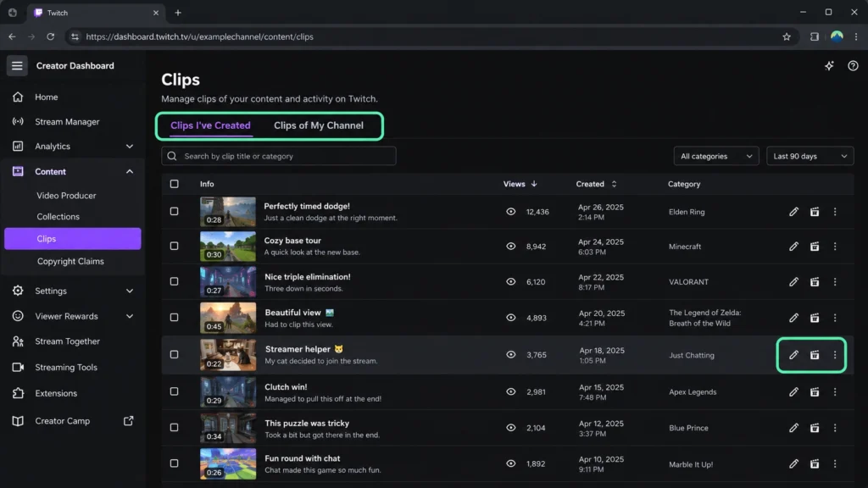Open the 'Perfectly timed dodge!' title link
Screen dimensions: 868x488
point(307,206)
